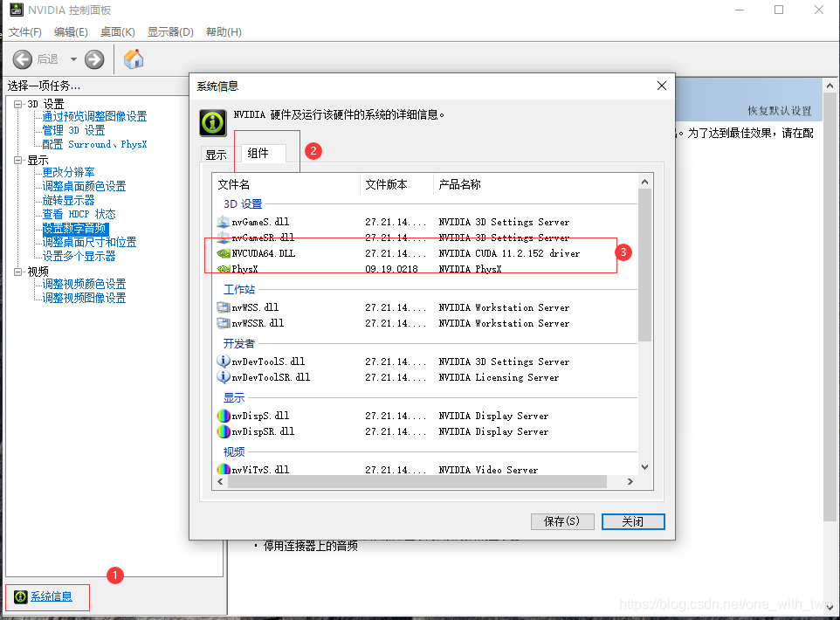Click the horizontal scroll-left arrow in list
The width and height of the screenshot is (840, 620).
[x=220, y=482]
